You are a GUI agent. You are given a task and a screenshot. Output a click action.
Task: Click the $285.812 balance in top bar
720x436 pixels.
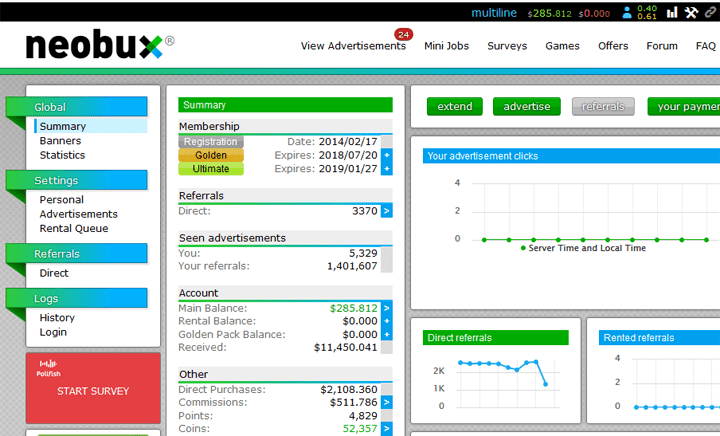pyautogui.click(x=550, y=13)
